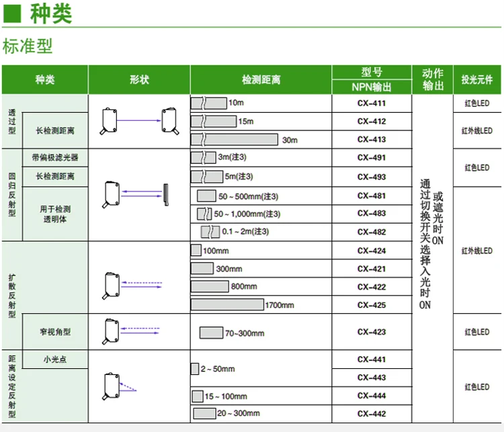Click model number CX-424
Image resolution: width=504 pixels, height=432 pixels.
coord(371,251)
